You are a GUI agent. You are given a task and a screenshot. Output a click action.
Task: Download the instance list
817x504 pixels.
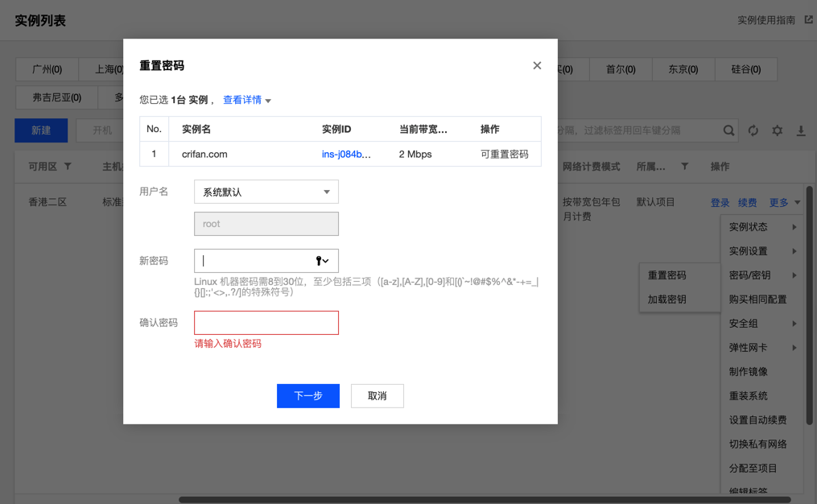click(x=801, y=130)
